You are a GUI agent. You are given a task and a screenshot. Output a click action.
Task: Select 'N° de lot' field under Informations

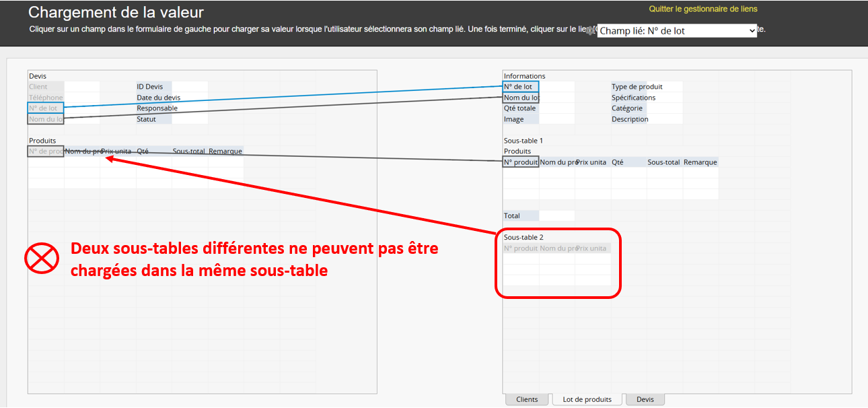click(x=521, y=87)
